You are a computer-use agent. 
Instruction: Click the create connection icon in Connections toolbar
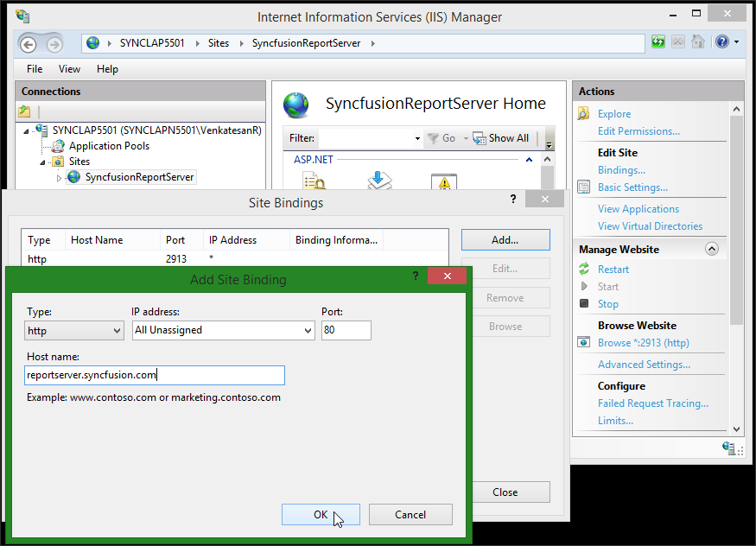(24, 111)
